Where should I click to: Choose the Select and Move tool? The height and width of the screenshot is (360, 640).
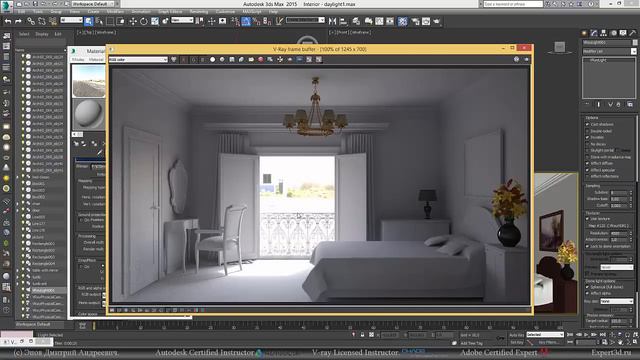pyautogui.click(x=133, y=21)
